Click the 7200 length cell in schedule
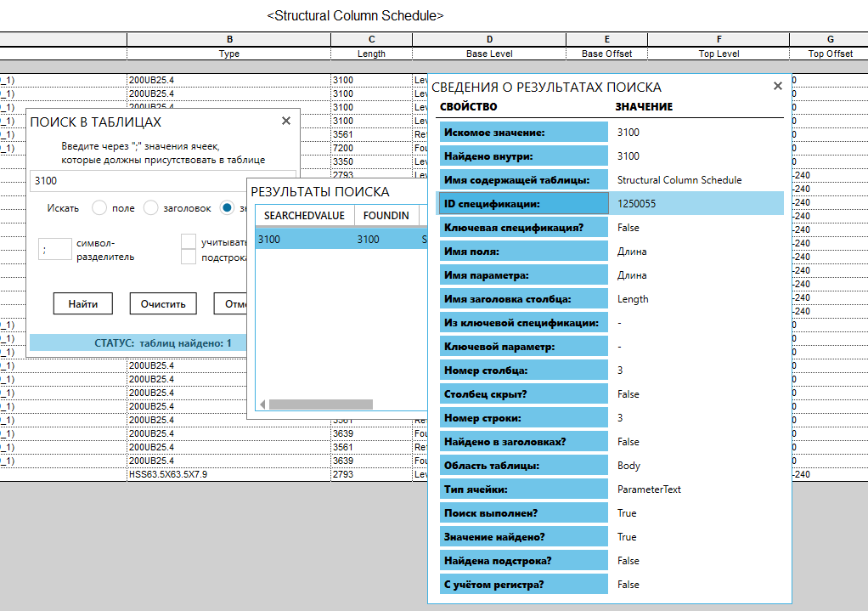868x611 pixels. click(371, 148)
